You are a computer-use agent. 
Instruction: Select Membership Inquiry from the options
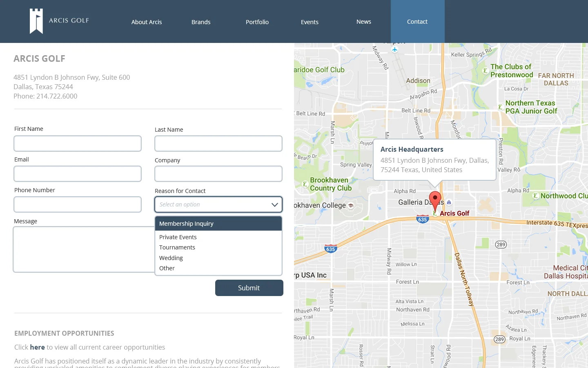186,223
